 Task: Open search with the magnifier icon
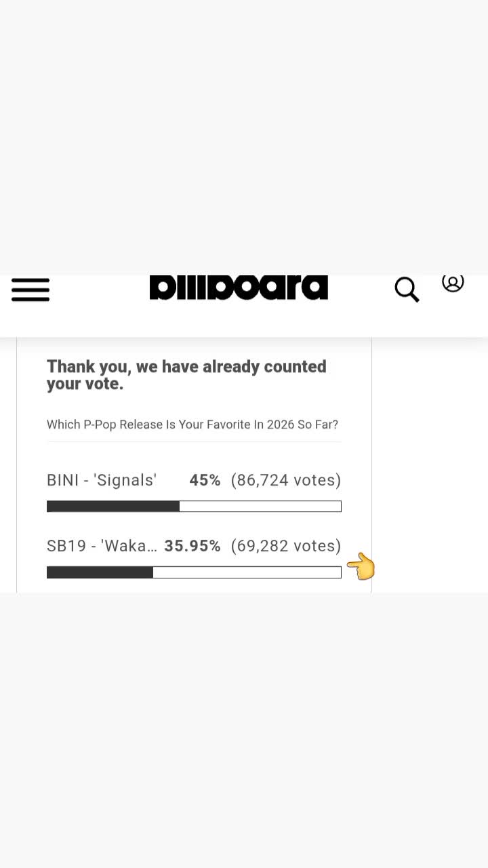[x=407, y=290]
